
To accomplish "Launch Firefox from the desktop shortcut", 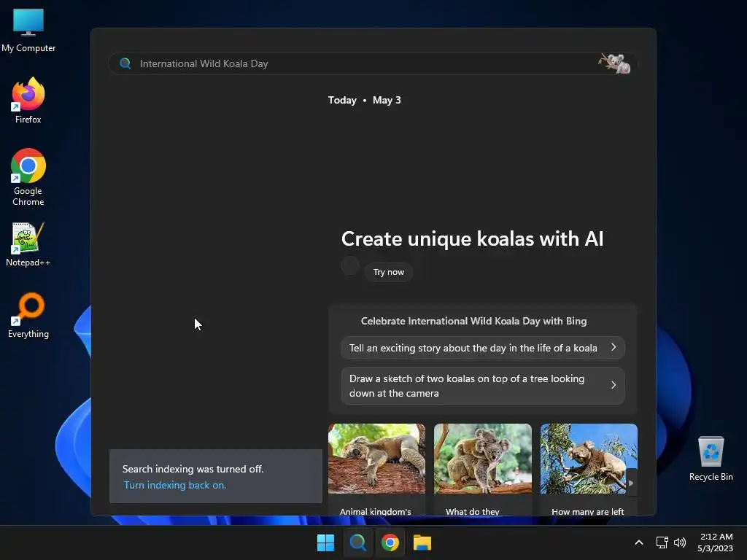I will click(28, 101).
